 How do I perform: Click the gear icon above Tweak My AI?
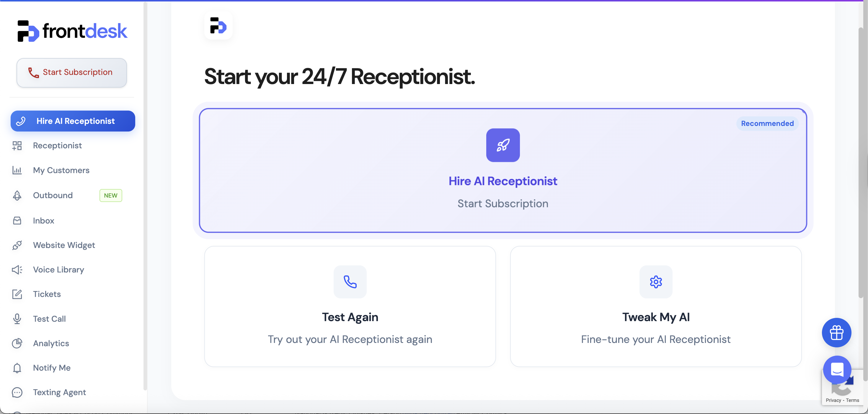[655, 282]
